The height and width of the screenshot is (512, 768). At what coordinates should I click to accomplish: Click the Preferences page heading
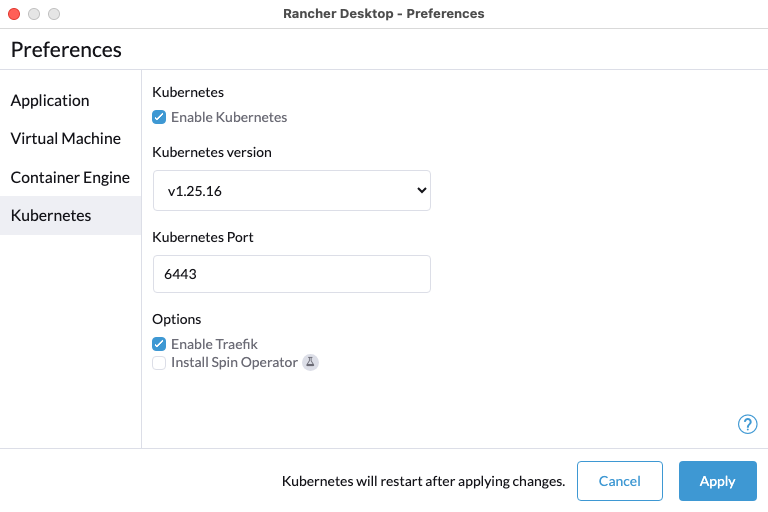click(x=66, y=49)
